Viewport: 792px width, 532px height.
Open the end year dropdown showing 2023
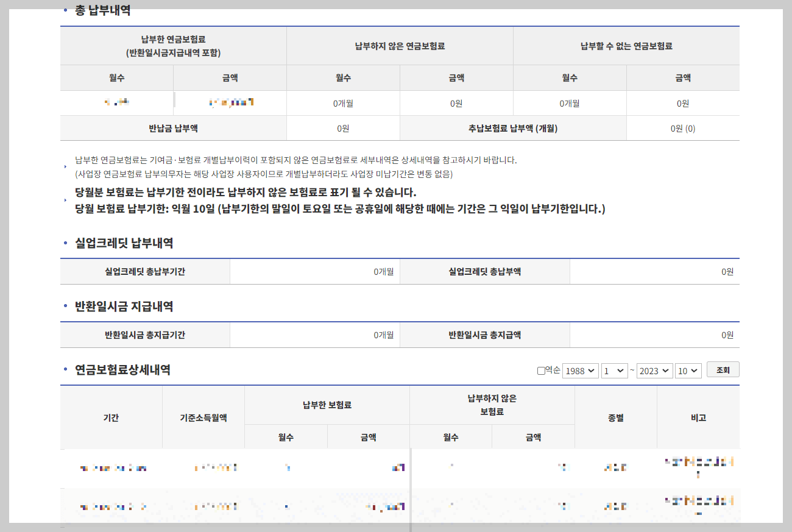point(654,369)
